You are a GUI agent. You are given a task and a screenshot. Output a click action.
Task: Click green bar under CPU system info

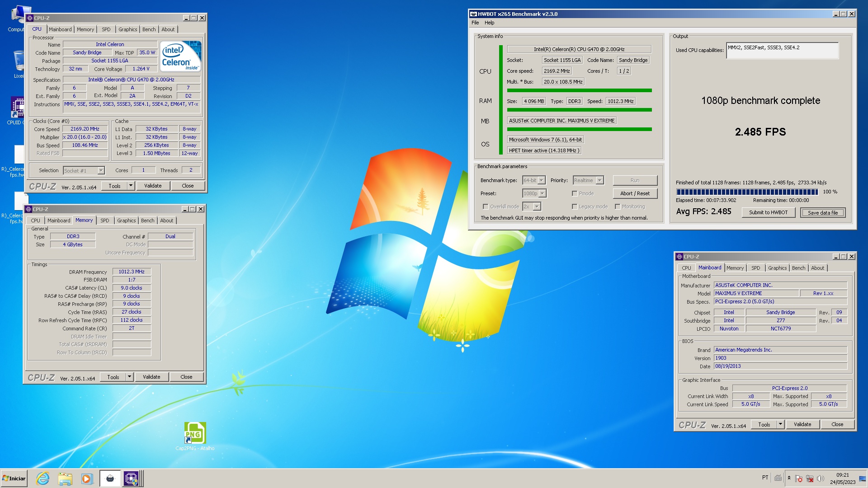pos(579,90)
